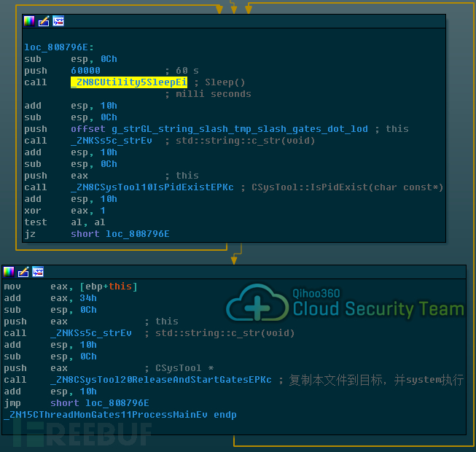Click _ZN8CSysTool20ReleaseAndStartGatesEPKc call target
This screenshot has height=452, width=476.
(161, 380)
